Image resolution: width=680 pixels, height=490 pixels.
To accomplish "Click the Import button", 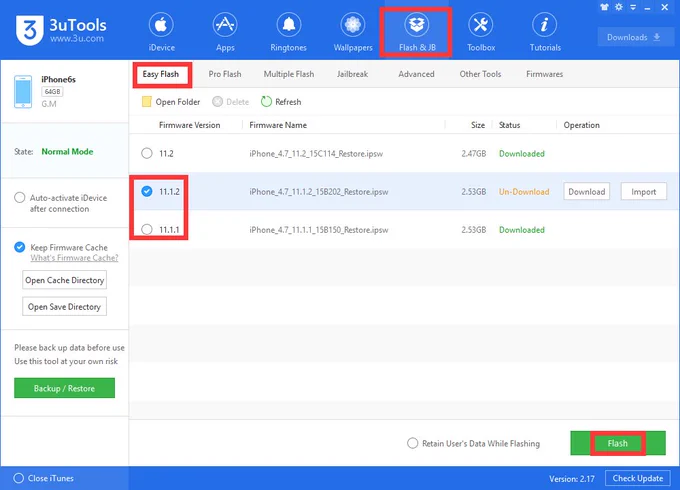I will (644, 192).
